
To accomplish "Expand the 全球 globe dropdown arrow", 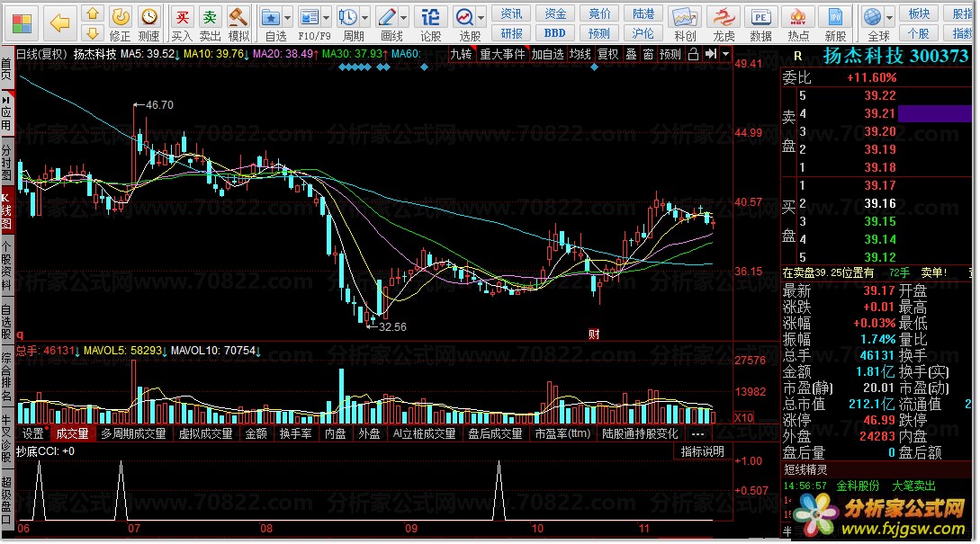I will 890,17.
